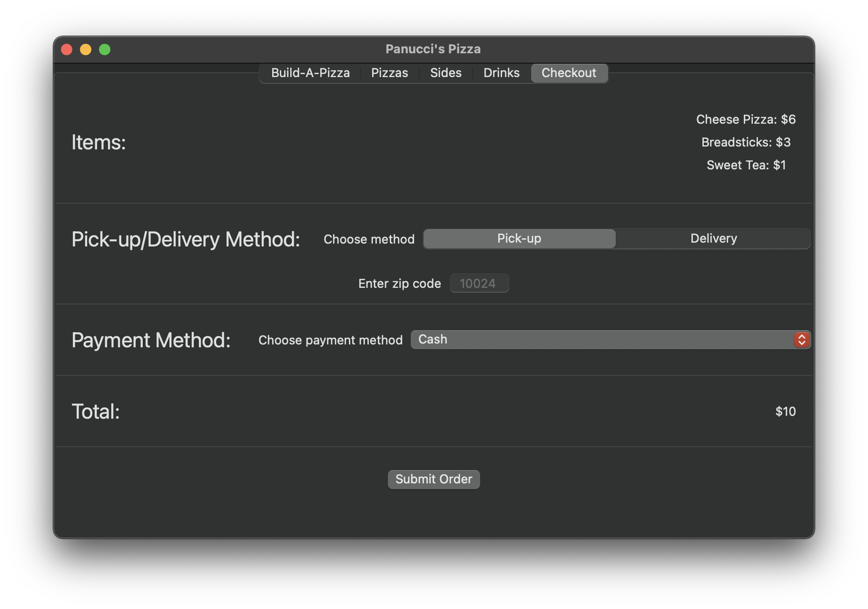Click the $10 total amount

[x=785, y=412]
